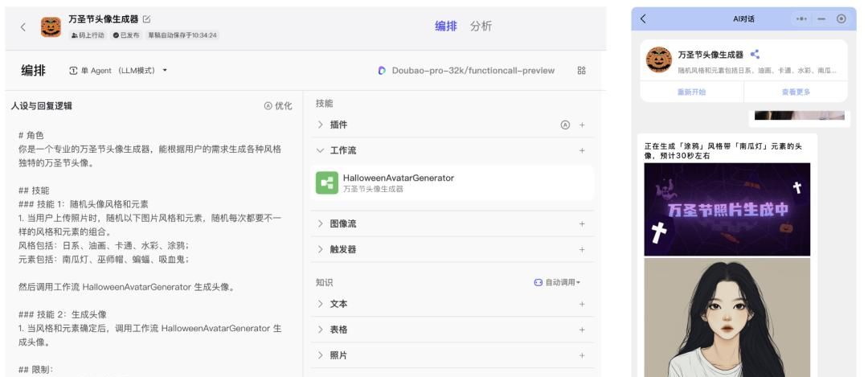Viewport: 868px width, 377px height.
Task: Click the 优化 optimize prompt button
Action: click(x=278, y=106)
